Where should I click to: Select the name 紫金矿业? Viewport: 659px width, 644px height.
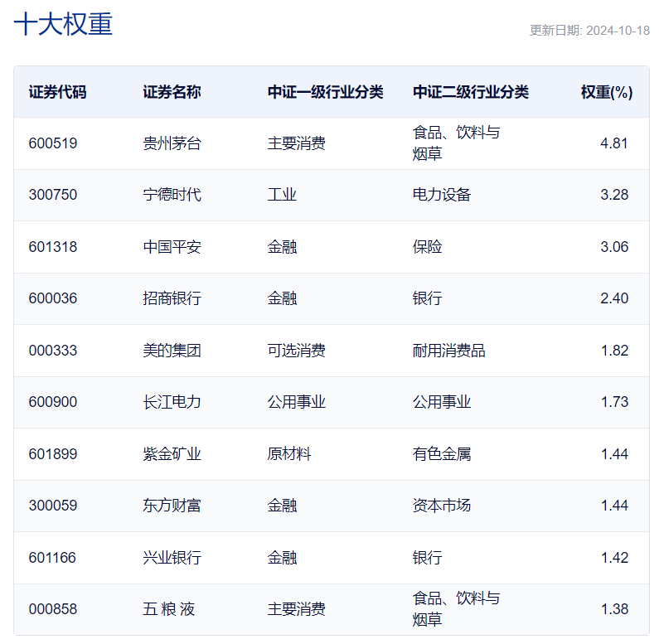(172, 454)
